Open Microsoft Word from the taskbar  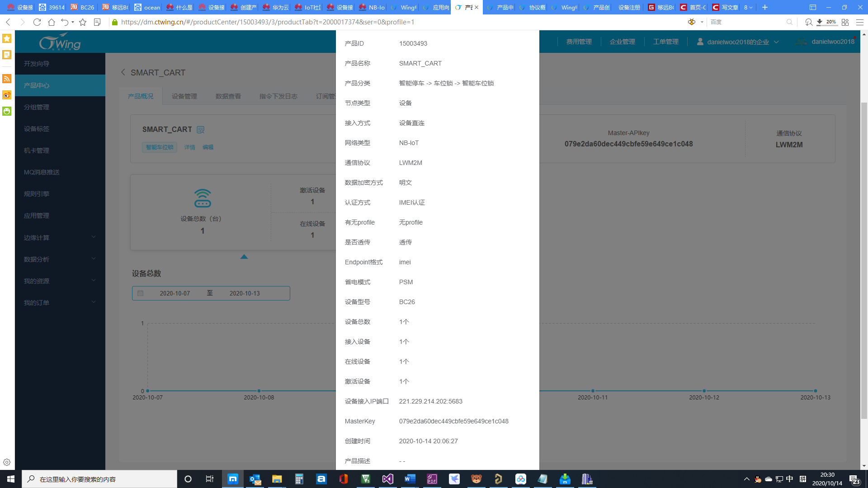(x=410, y=479)
